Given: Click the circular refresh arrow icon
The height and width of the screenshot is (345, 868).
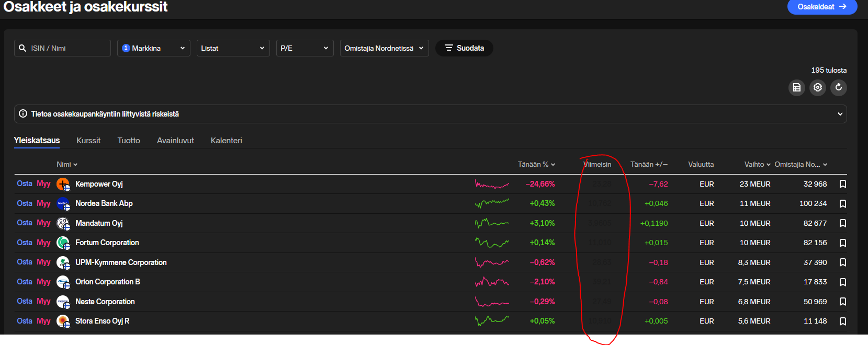Looking at the screenshot, I should point(839,87).
